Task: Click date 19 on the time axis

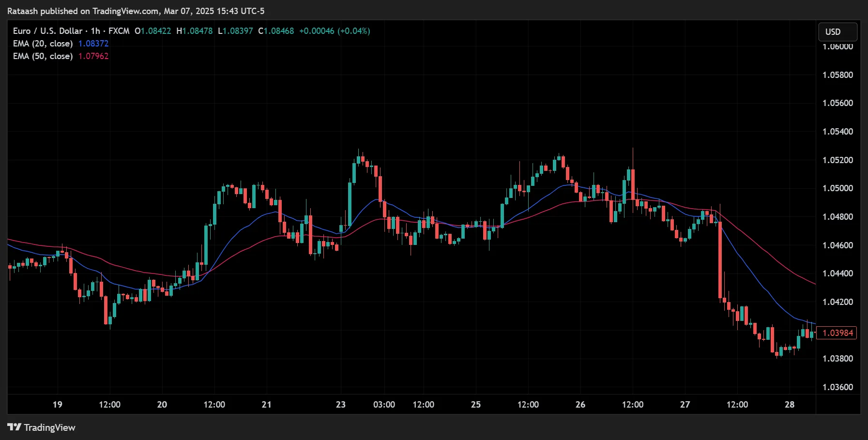Action: [x=58, y=405]
